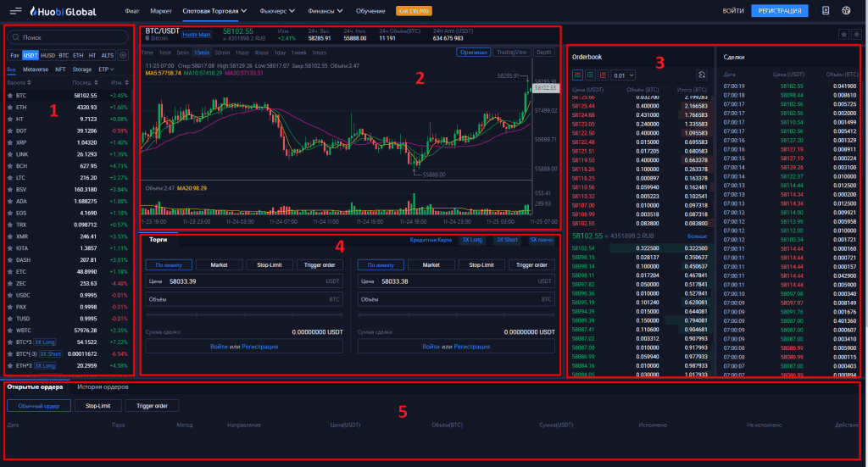Screen dimensions: 868x467
Task: Favorite DOT with its star icon
Action: tap(10, 131)
